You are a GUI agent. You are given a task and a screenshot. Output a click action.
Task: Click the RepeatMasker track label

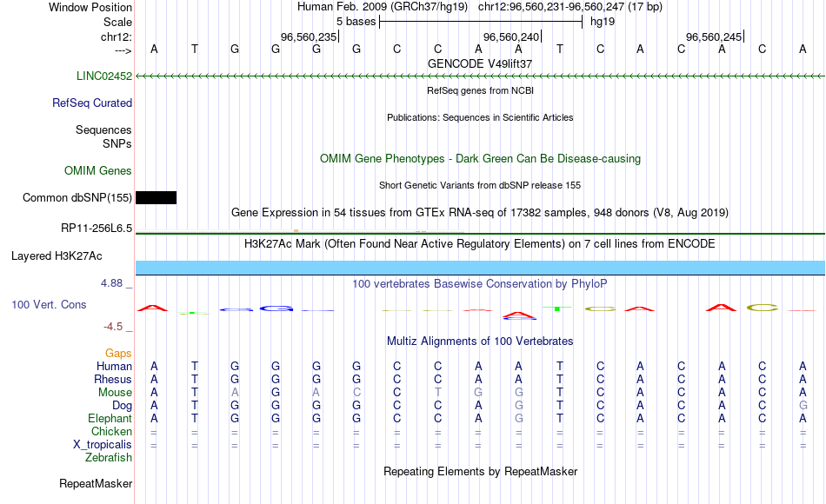[96, 483]
